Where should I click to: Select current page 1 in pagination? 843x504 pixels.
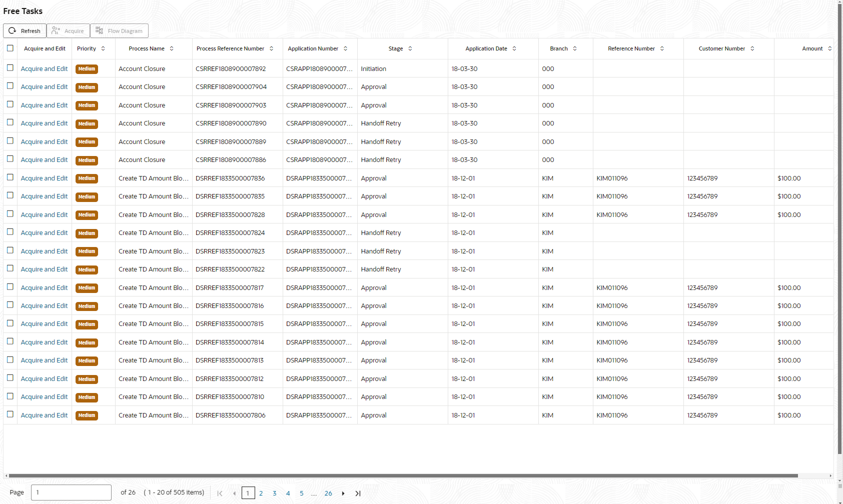(x=248, y=493)
